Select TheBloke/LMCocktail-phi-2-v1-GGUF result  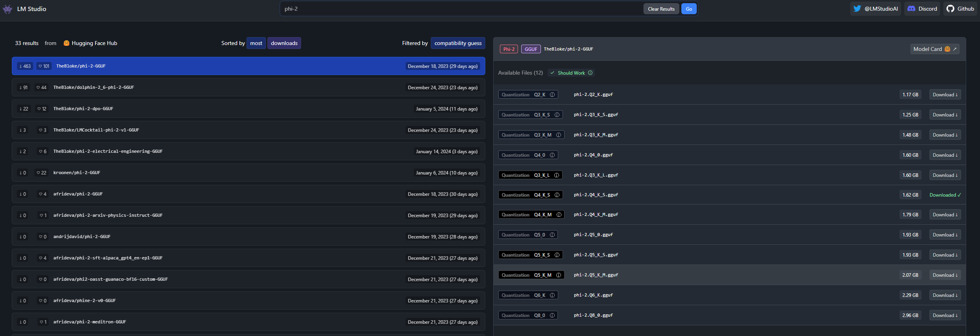point(248,130)
